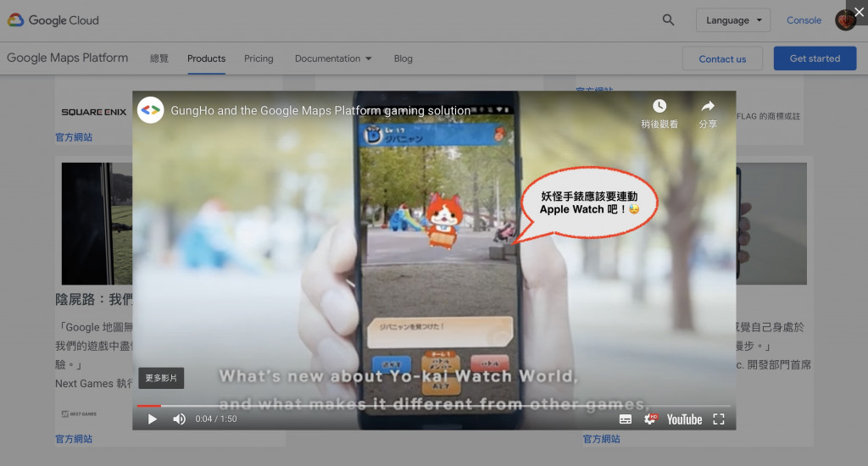Open 官方網站 link under Next Games
The image size is (868, 466).
click(74, 439)
